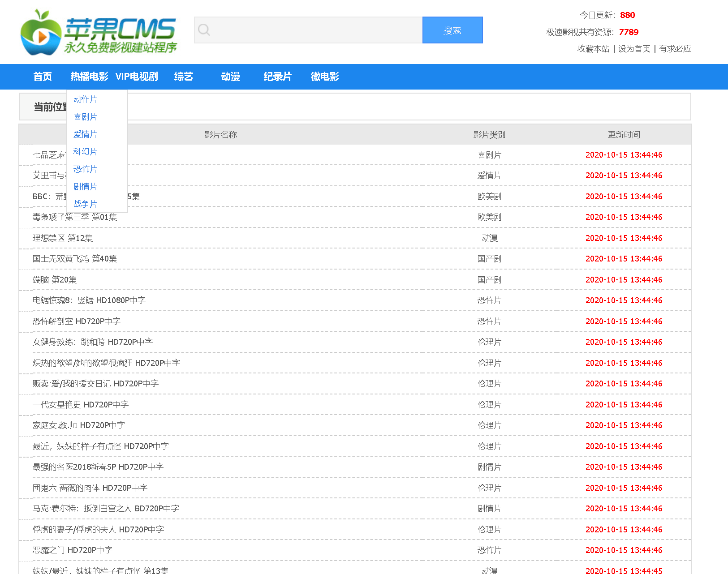
Task: Select 动作片 from the dropdown menu
Action: [85, 99]
